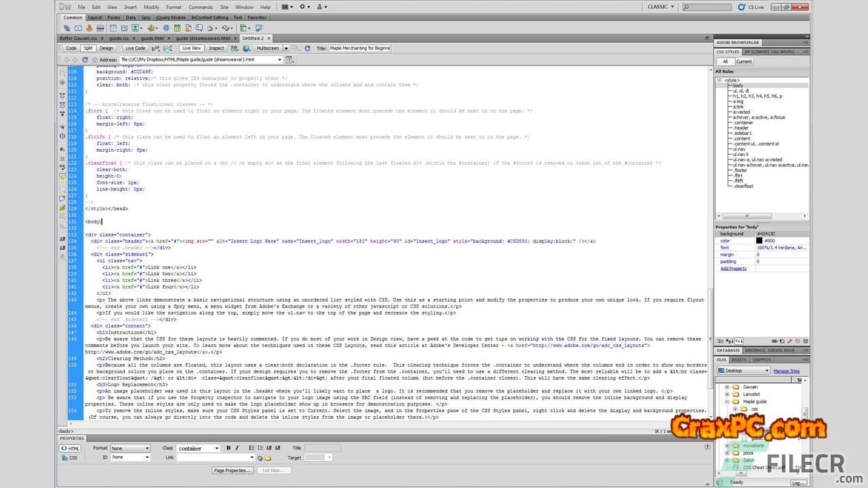Click the refresh icon beside Address
This screenshot has width=868, height=488.
pyautogui.click(x=85, y=60)
